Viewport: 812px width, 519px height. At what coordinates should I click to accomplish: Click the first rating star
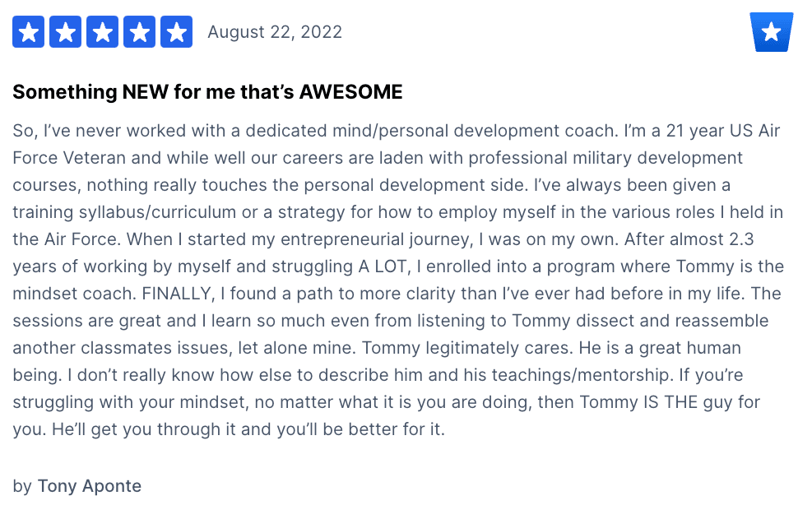(28, 31)
